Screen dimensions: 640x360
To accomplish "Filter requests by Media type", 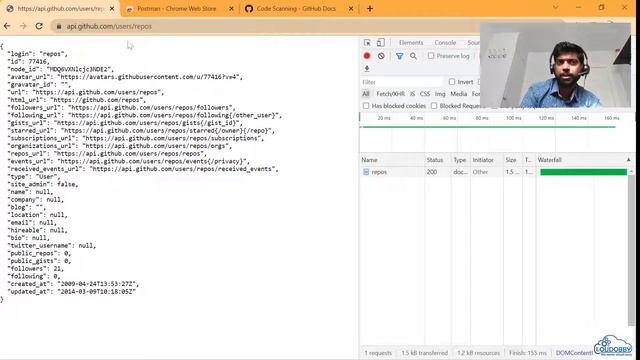I will [458, 94].
